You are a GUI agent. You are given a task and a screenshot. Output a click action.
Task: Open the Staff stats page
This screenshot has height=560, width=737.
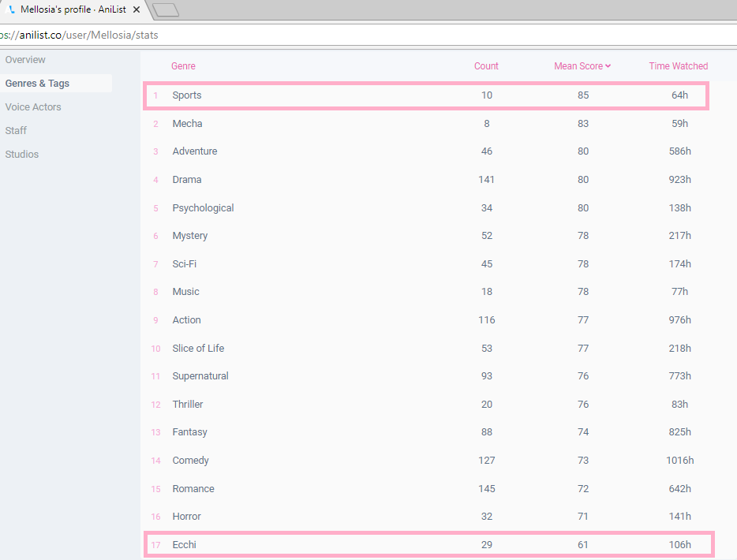tap(17, 131)
